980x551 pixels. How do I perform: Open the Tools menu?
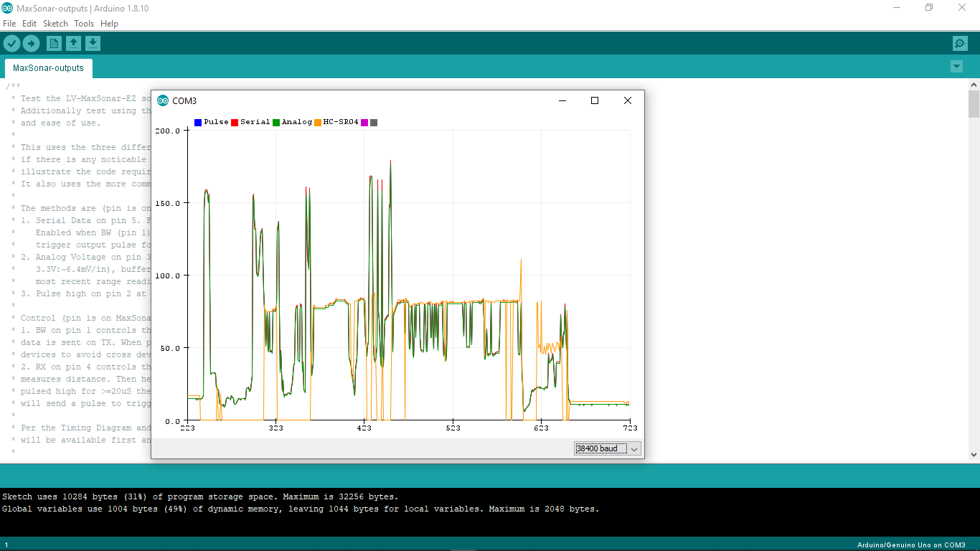click(x=83, y=23)
